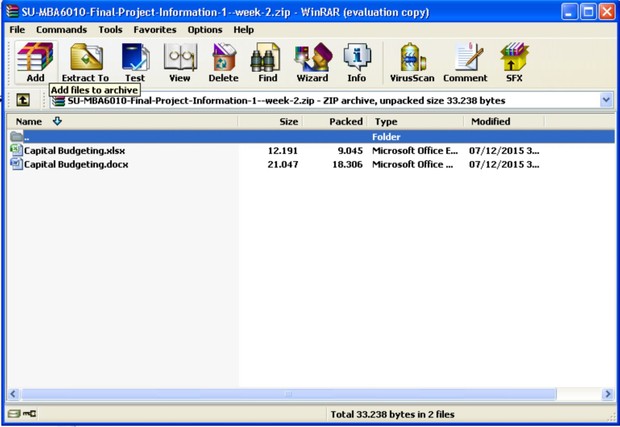Sort by Name column header
This screenshot has width=620, height=427.
pos(122,121)
